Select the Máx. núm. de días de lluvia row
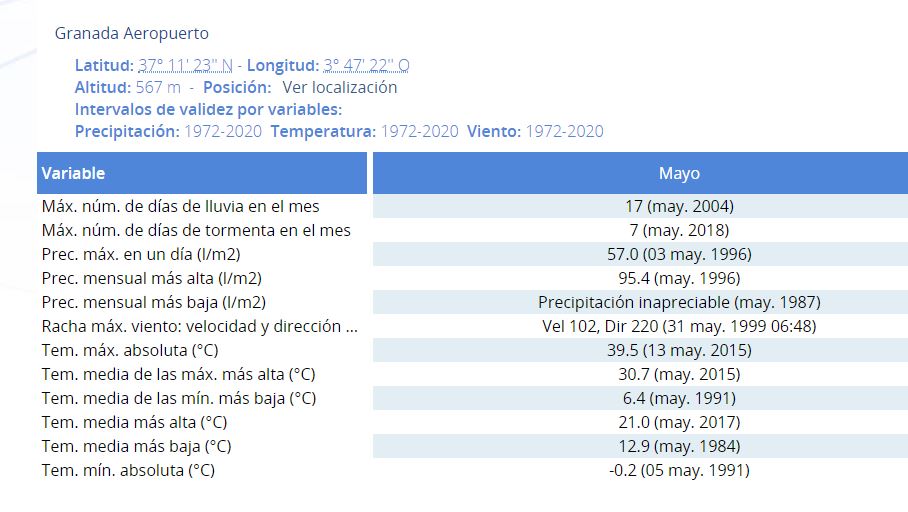908x512 pixels. pyautogui.click(x=473, y=206)
